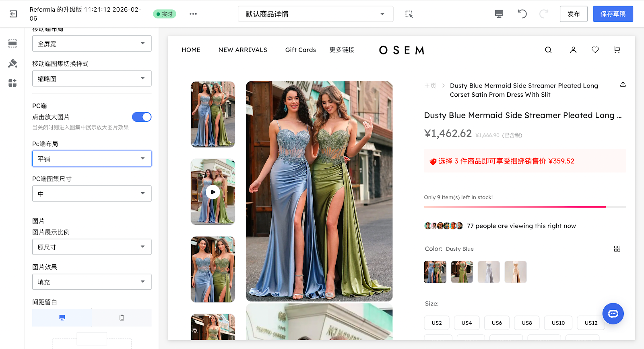The height and width of the screenshot is (349, 644).
Task: Play the video thumbnail in the gallery
Action: point(213,192)
